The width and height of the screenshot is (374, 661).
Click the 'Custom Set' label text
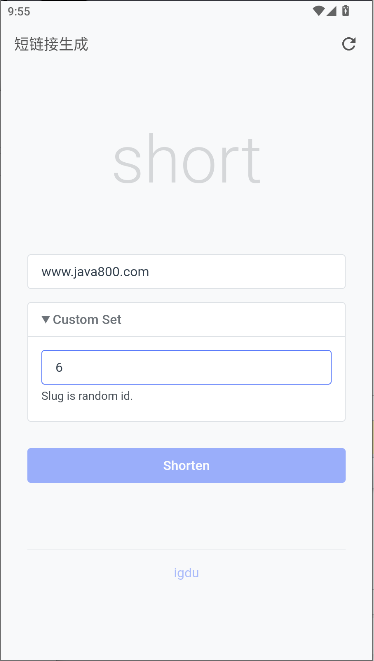pos(87,320)
